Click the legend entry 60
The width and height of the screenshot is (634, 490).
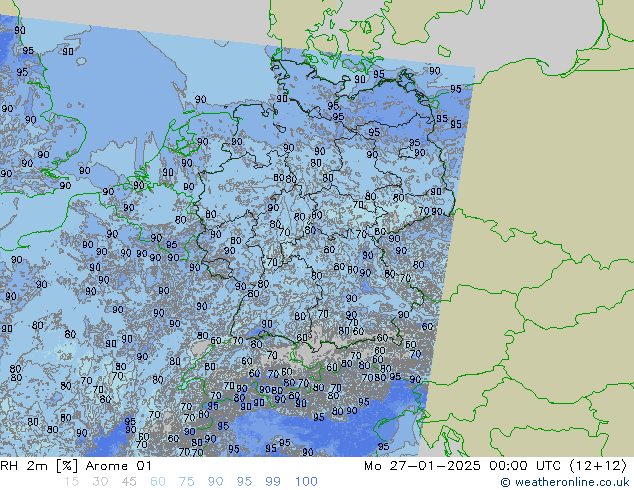tap(158, 482)
